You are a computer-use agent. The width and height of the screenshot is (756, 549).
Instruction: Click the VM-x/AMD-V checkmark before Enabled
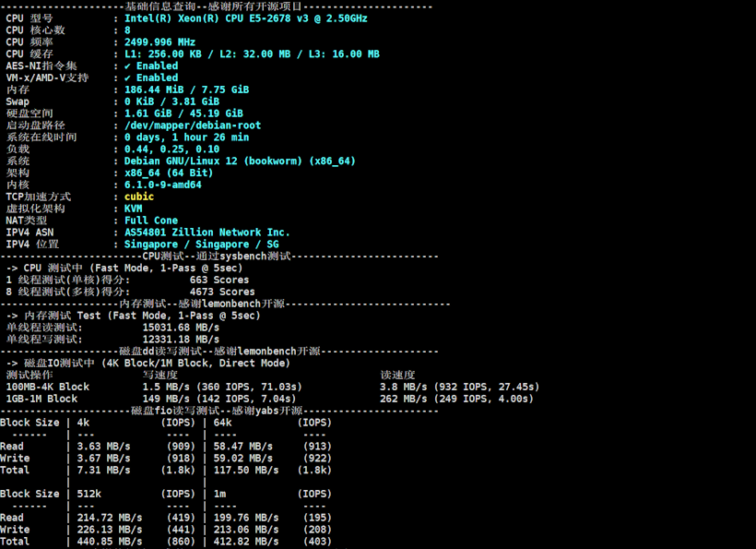(129, 78)
